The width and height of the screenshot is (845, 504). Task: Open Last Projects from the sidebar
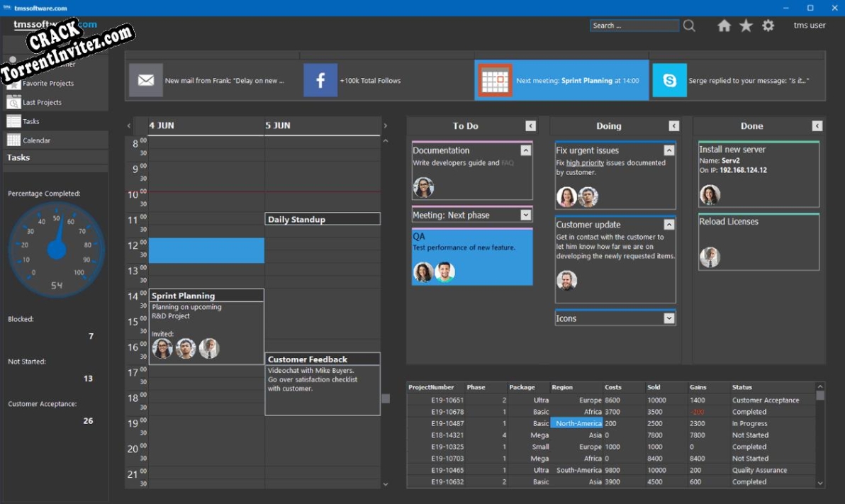tap(42, 103)
